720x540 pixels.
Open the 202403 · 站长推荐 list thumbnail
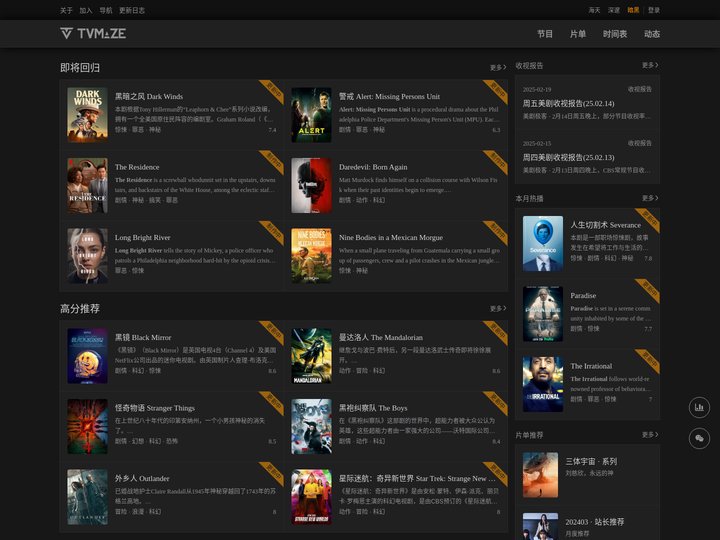[540, 527]
